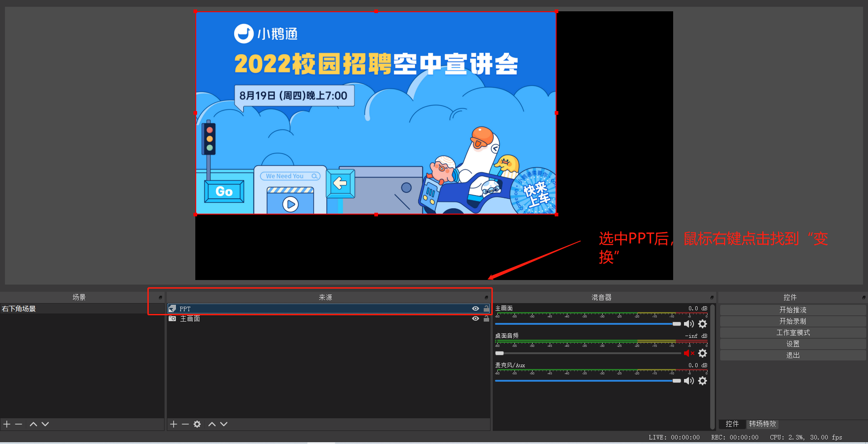The image size is (868, 444).
Task: Remove the selected scene with the minus icon
Action: 19,424
